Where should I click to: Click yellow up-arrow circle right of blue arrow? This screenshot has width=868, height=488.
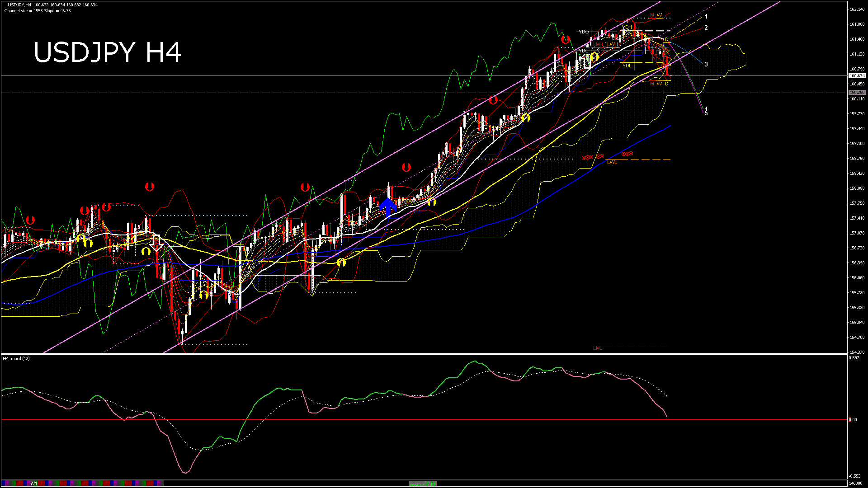coord(432,202)
